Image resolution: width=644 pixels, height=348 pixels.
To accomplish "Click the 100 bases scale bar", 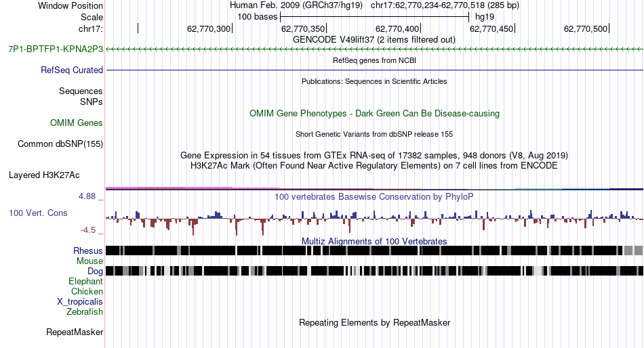I will pyautogui.click(x=374, y=17).
